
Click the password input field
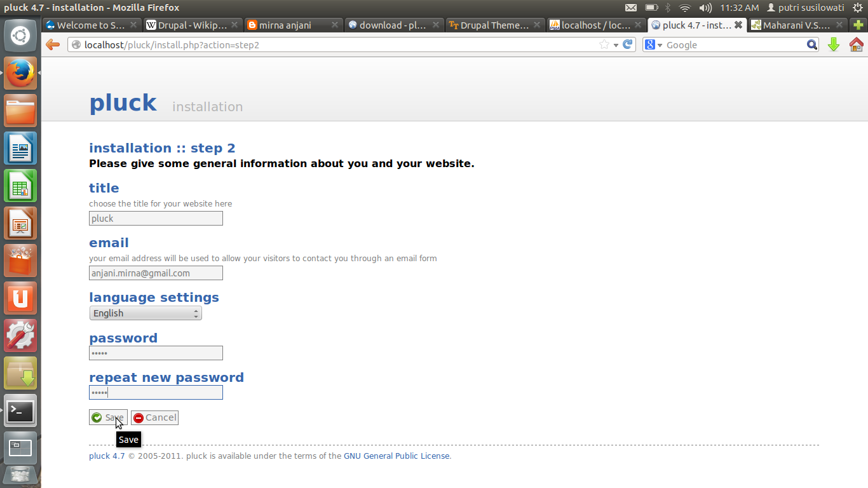156,353
